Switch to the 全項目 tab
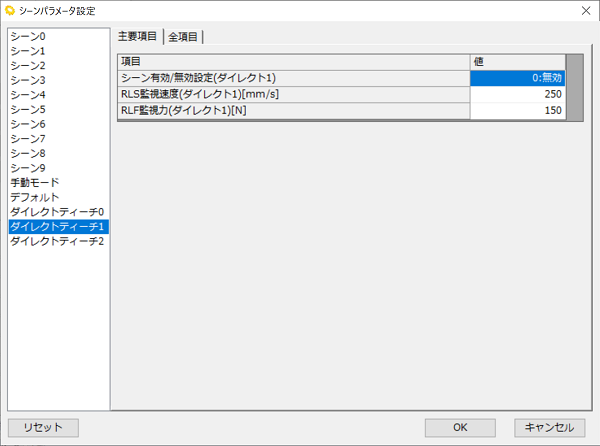Image resolution: width=600 pixels, height=446 pixels. coord(183,37)
